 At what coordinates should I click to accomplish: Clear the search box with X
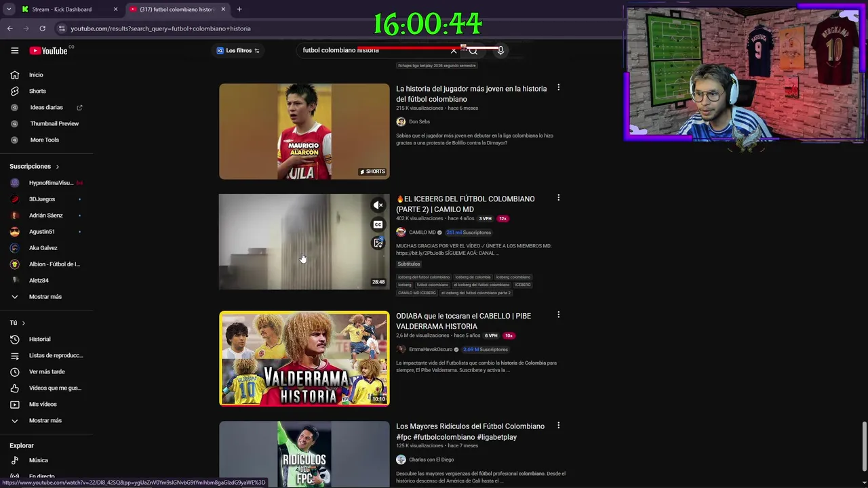454,50
